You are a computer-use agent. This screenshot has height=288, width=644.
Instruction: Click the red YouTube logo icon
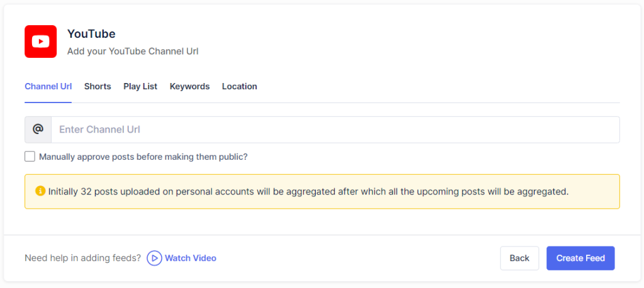40,42
